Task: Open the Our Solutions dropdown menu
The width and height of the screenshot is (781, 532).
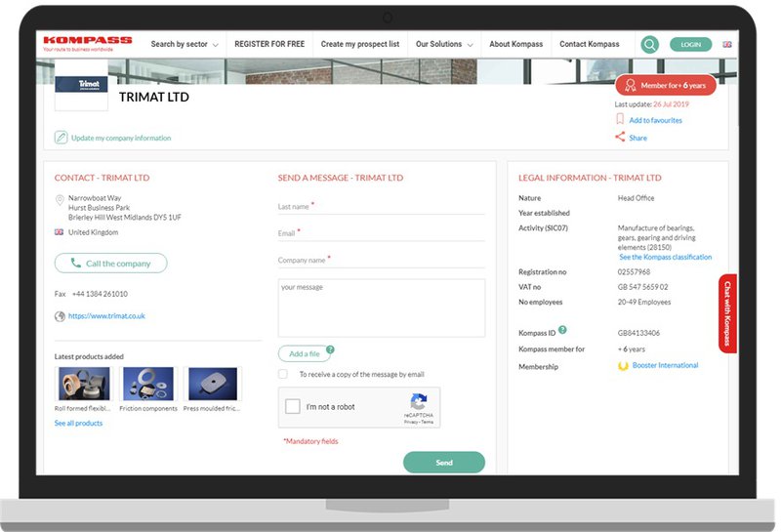Action: pos(444,45)
